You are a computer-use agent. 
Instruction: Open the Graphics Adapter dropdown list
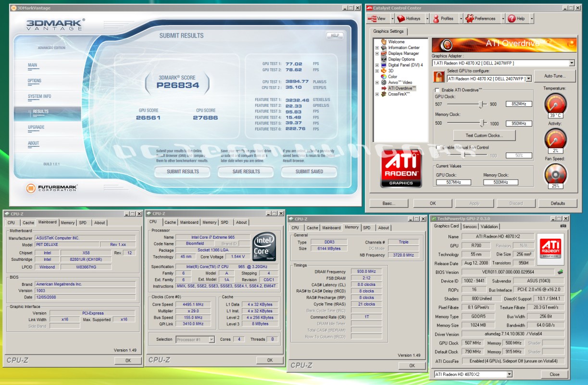tap(572, 63)
